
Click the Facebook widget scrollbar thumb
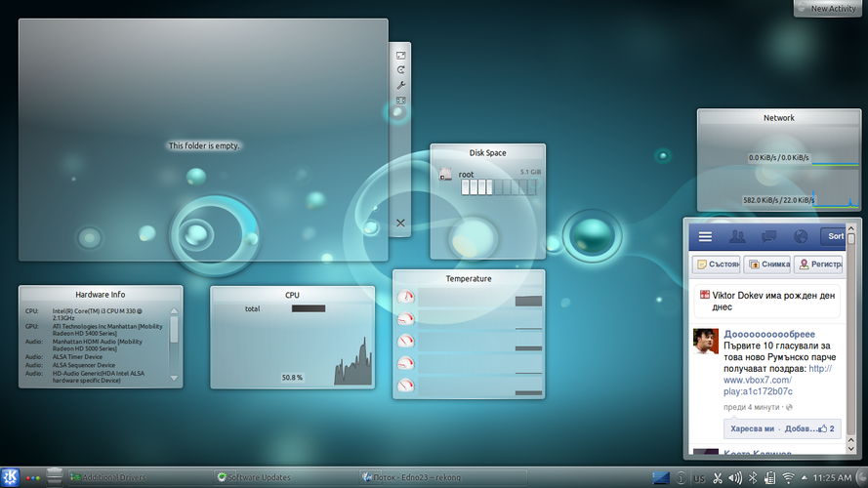coord(851,239)
